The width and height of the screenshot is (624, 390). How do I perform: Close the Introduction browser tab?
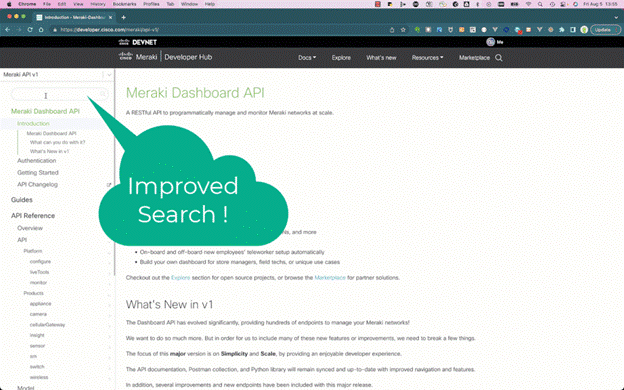[110, 18]
